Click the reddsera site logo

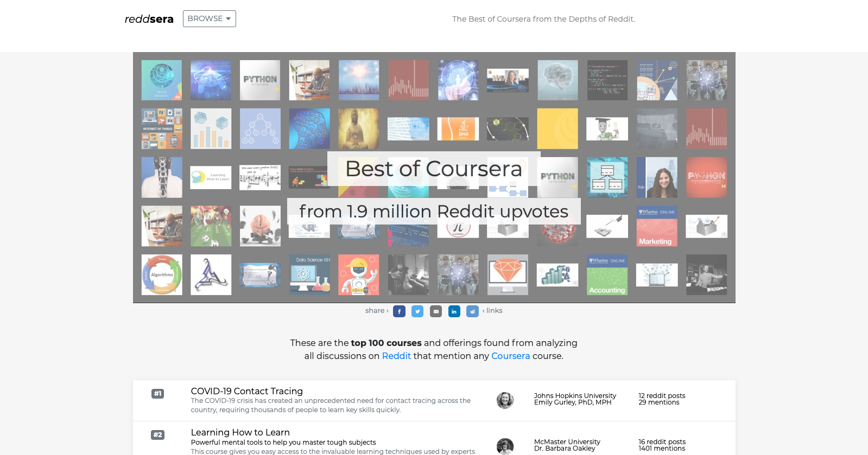(149, 19)
